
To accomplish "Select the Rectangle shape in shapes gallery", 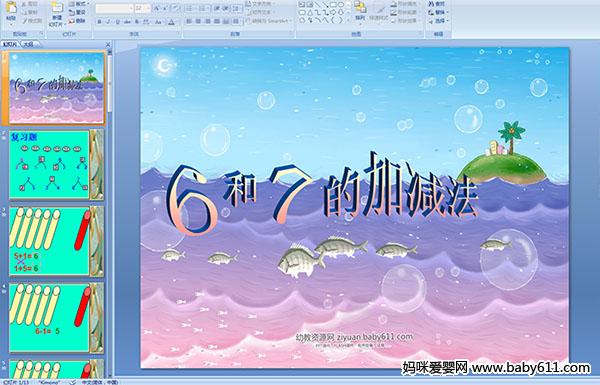I will [334, 5].
